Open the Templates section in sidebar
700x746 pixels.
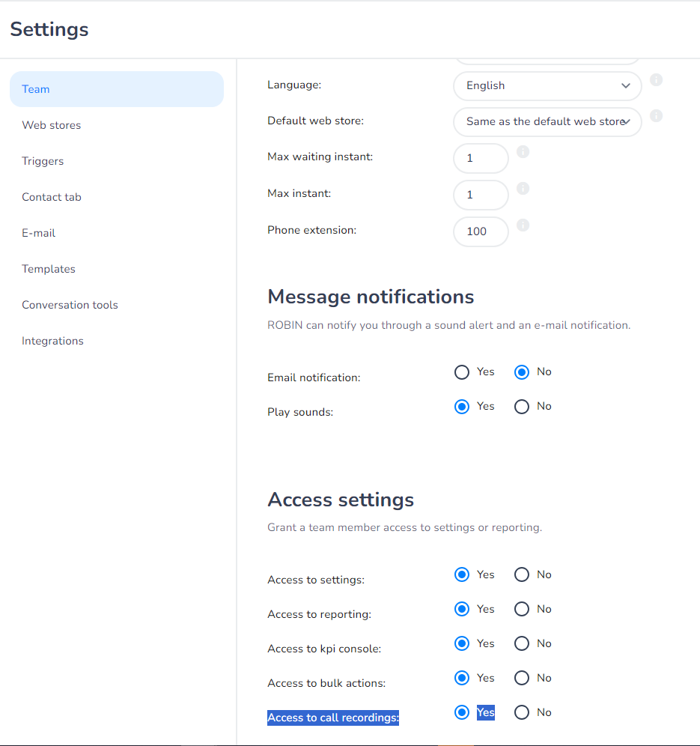click(x=49, y=269)
